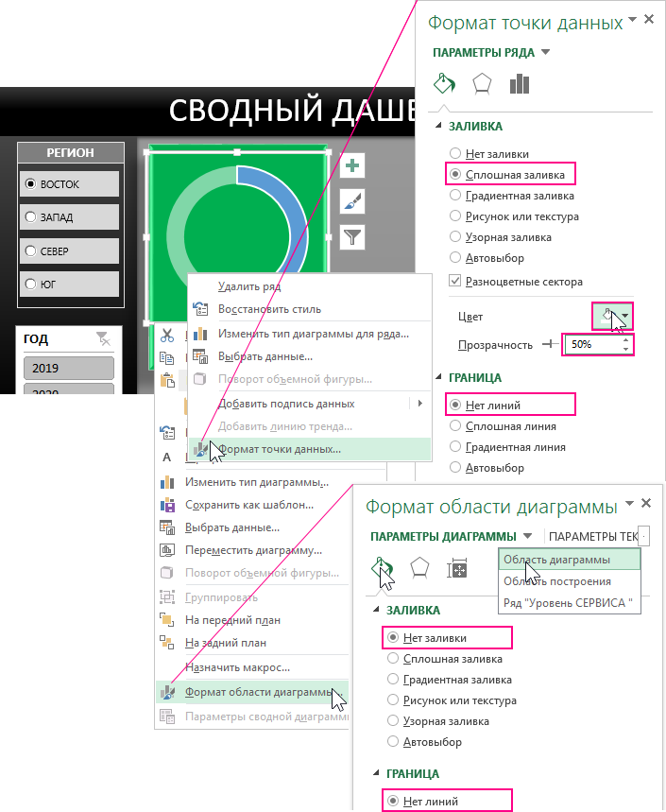Click Прозрачность transparency slider handle

point(551,344)
